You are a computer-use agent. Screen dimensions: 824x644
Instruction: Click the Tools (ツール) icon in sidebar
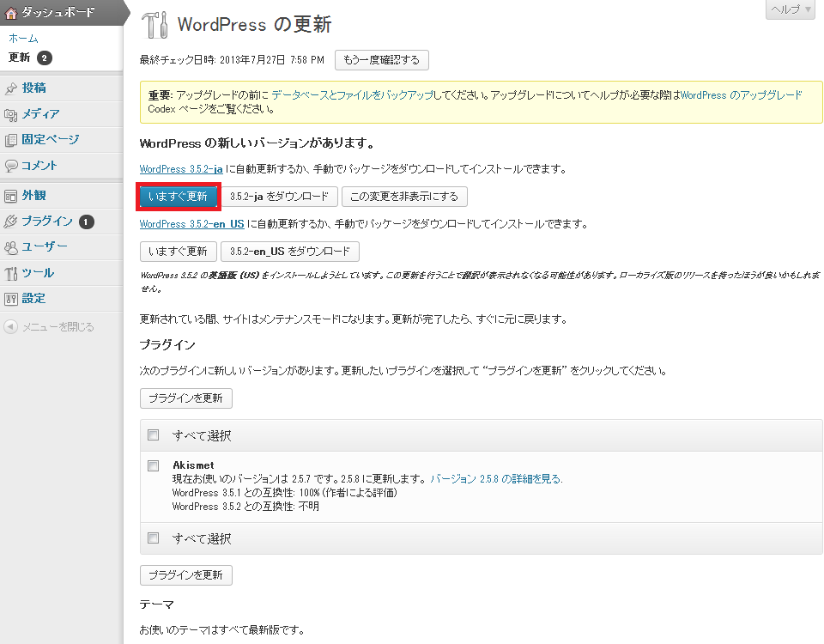(x=11, y=273)
